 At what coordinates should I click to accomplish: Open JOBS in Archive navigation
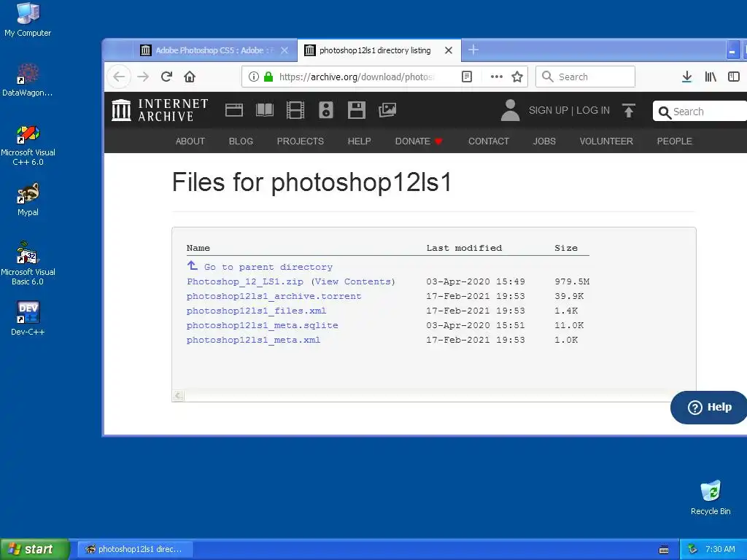(544, 141)
